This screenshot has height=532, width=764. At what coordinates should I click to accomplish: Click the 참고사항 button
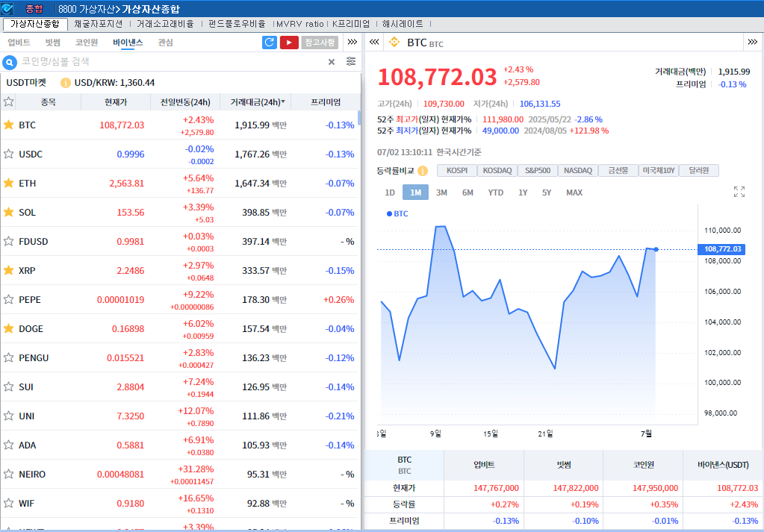(x=320, y=43)
